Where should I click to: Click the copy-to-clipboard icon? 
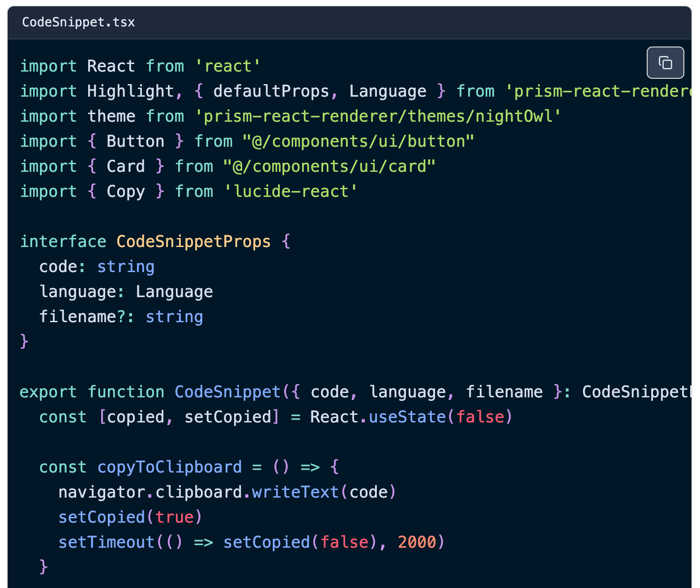(x=665, y=63)
